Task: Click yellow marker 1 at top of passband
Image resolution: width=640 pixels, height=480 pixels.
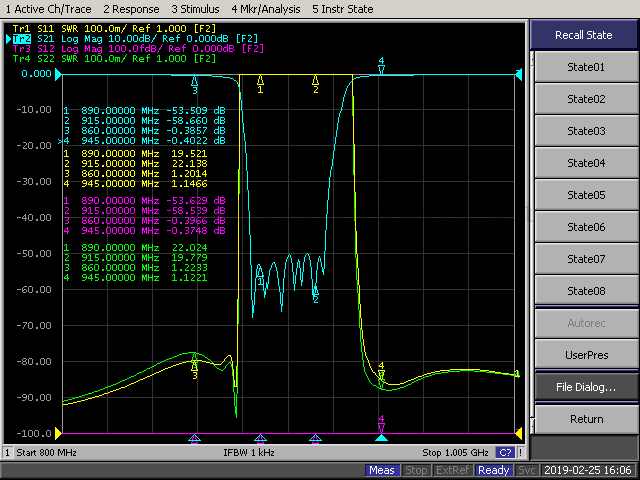Action: 260,84
